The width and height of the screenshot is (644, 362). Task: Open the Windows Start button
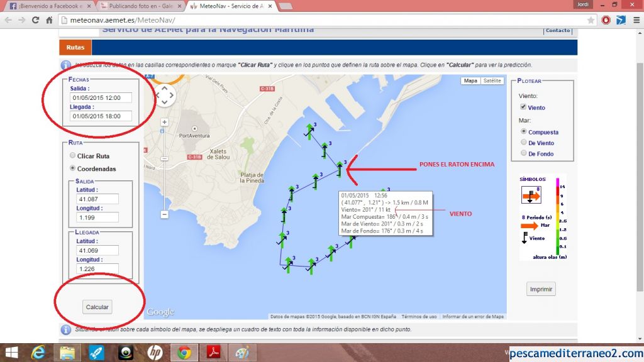click(11, 353)
